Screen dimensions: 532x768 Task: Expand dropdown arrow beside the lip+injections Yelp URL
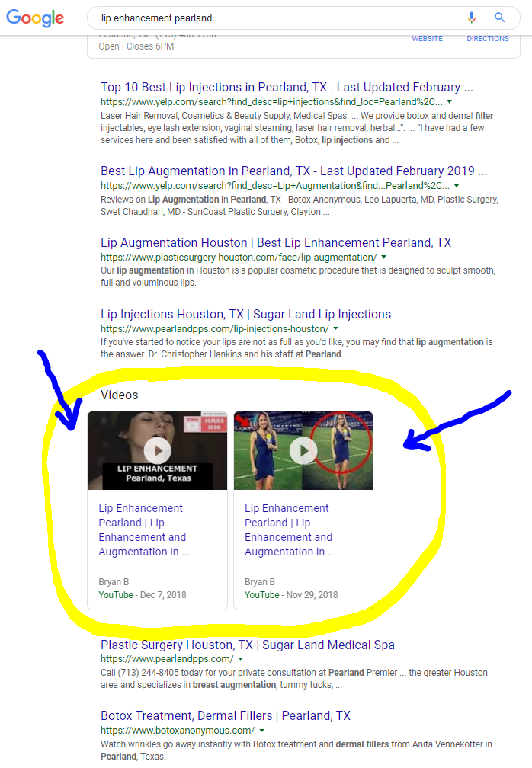449,102
